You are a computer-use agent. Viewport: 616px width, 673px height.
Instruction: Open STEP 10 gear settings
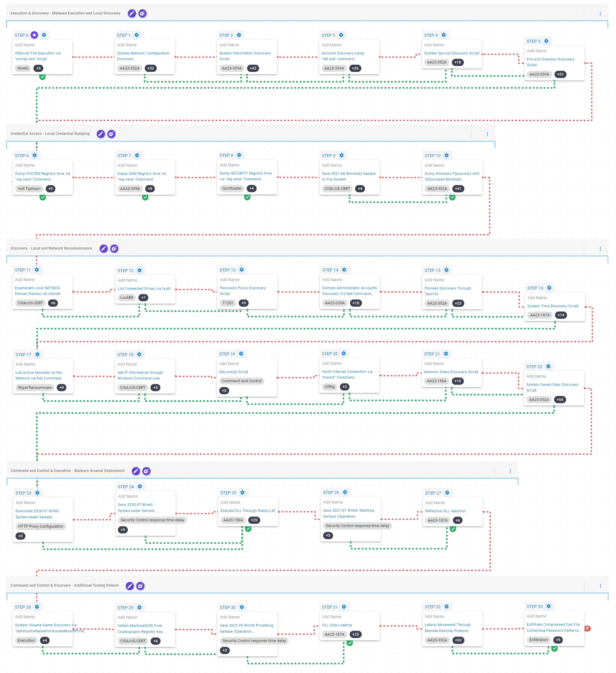pyautogui.click(x=447, y=155)
